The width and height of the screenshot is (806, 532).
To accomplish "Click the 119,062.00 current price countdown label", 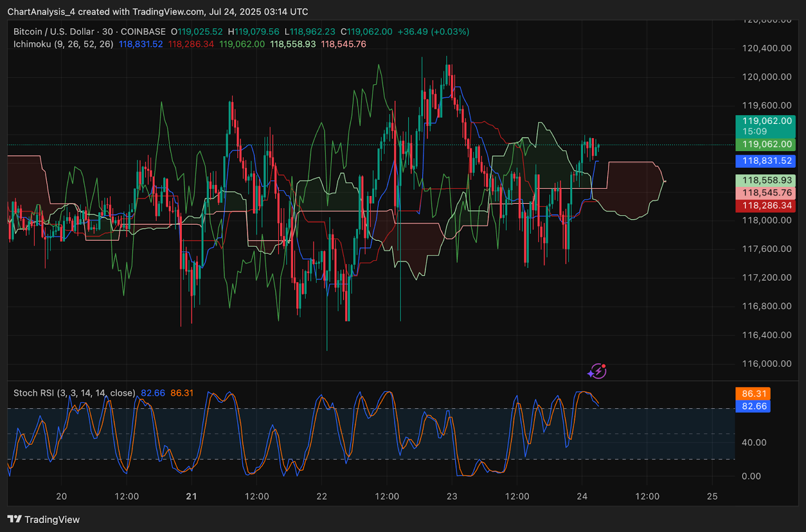I will tap(766, 126).
